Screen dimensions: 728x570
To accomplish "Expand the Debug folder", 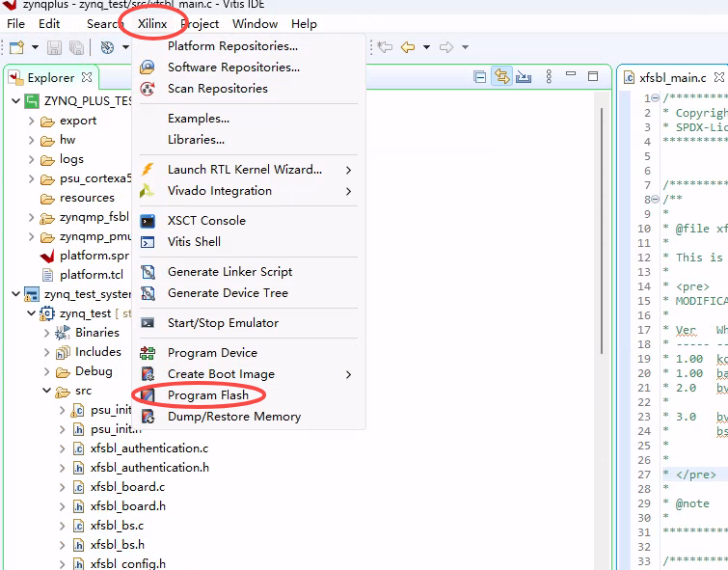I will tap(46, 371).
